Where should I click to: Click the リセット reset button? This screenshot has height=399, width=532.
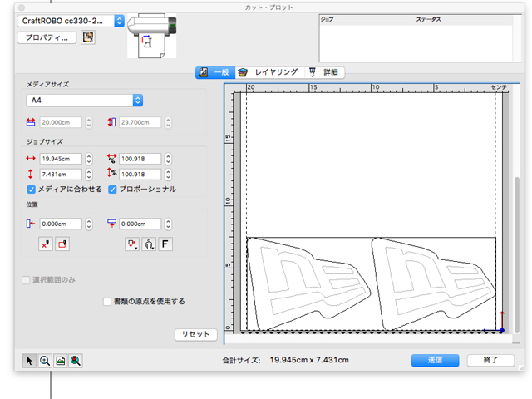(x=196, y=334)
